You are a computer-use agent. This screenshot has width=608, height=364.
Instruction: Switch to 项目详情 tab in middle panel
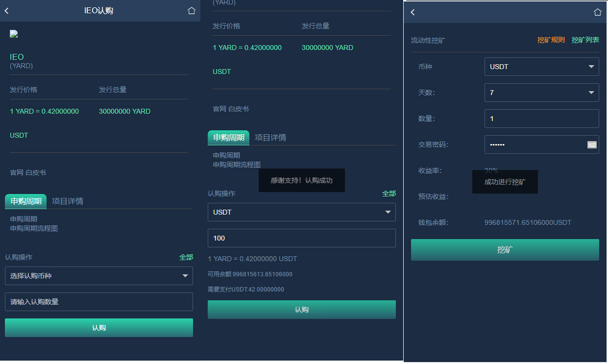tap(270, 138)
